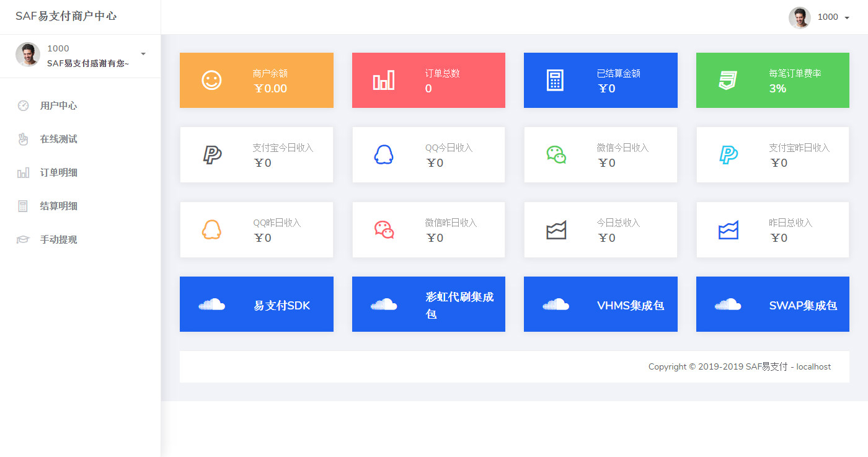Click the Copyright 2019-2019 SAF易支付 footer text
Screen dimensions: 868x457
pos(740,366)
